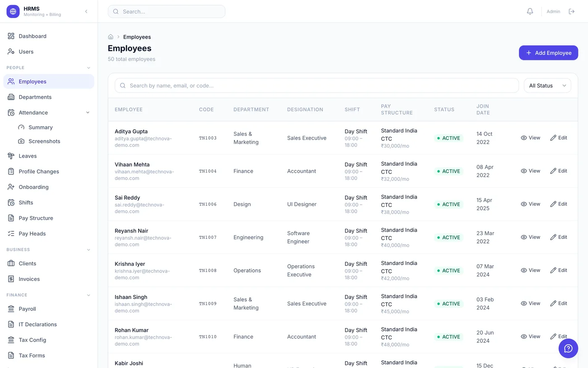View Reyansh Nair's employee details
The image size is (588, 368).
530,238
